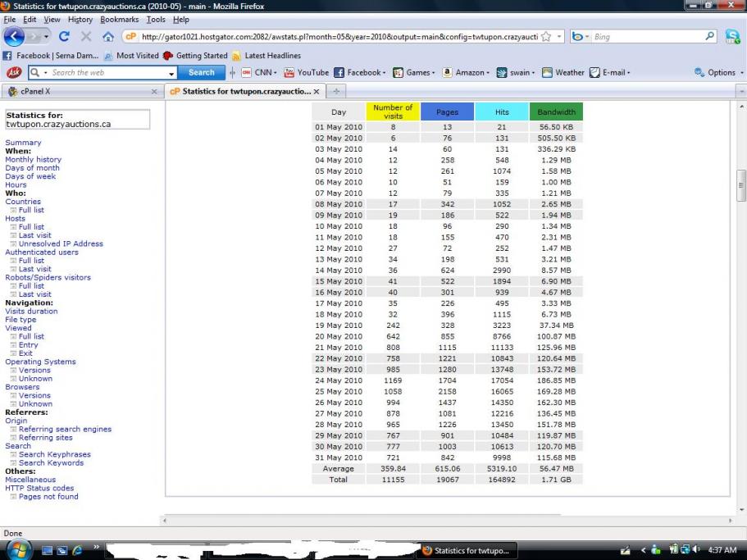Click the HTTP Status codes link
The width and height of the screenshot is (747, 560).
(39, 488)
